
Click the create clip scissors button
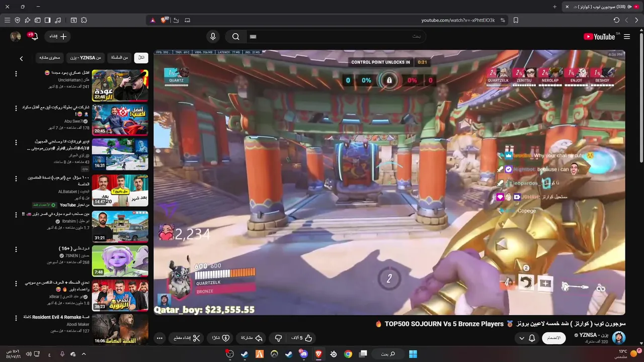tap(186, 338)
